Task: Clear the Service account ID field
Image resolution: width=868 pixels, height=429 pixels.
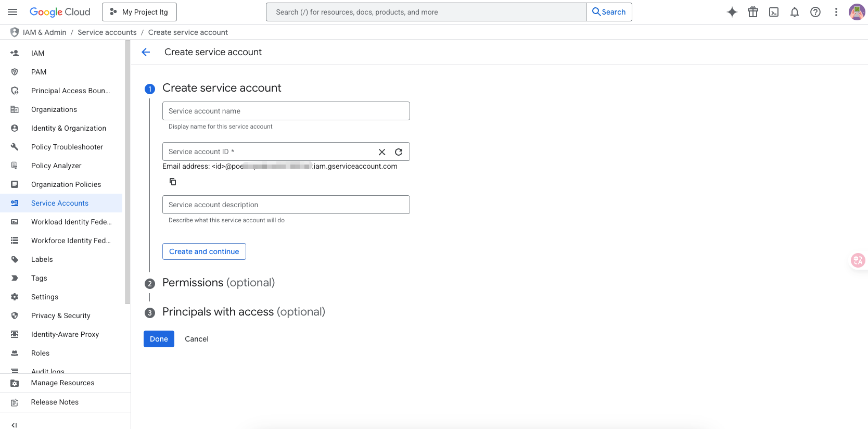Action: (382, 152)
